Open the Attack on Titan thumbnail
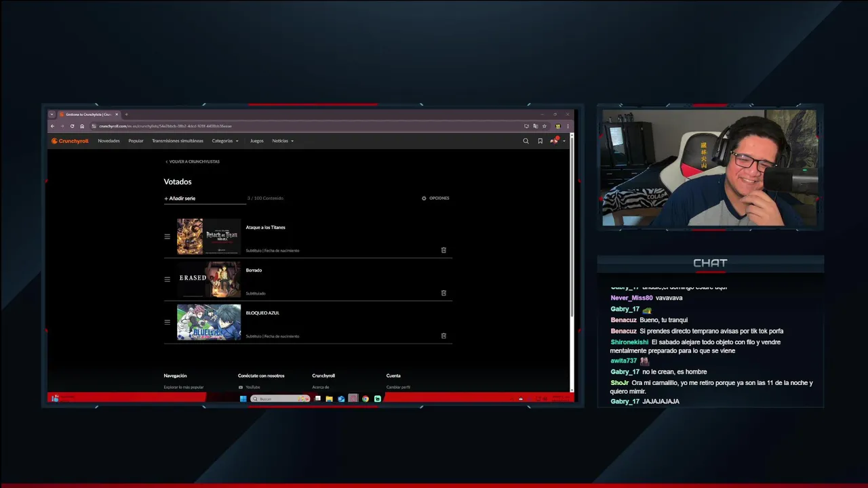This screenshot has width=868, height=488. pyautogui.click(x=209, y=237)
